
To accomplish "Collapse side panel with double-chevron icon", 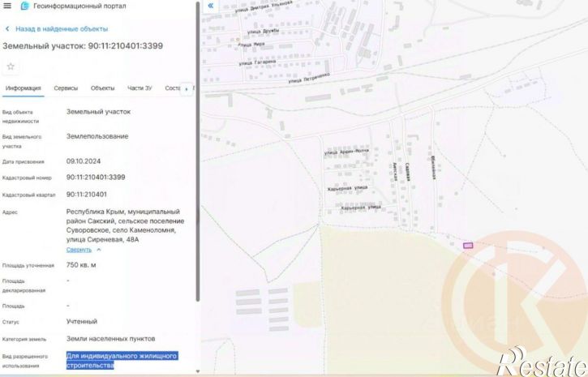I will tap(211, 6).
